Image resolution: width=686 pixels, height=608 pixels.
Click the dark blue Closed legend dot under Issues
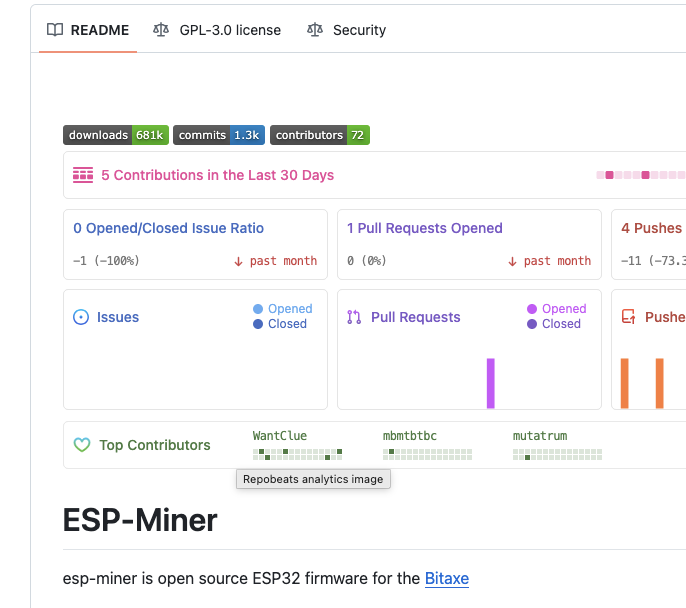coord(258,324)
